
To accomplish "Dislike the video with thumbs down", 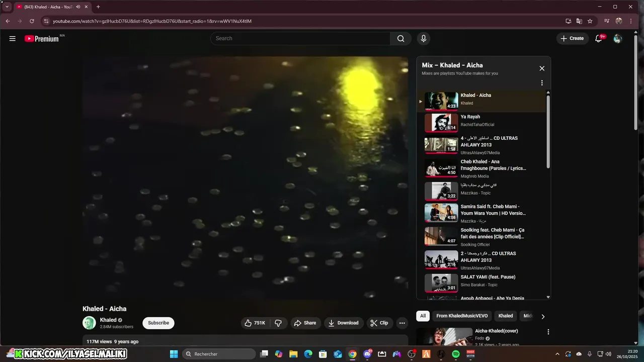I will click(278, 323).
